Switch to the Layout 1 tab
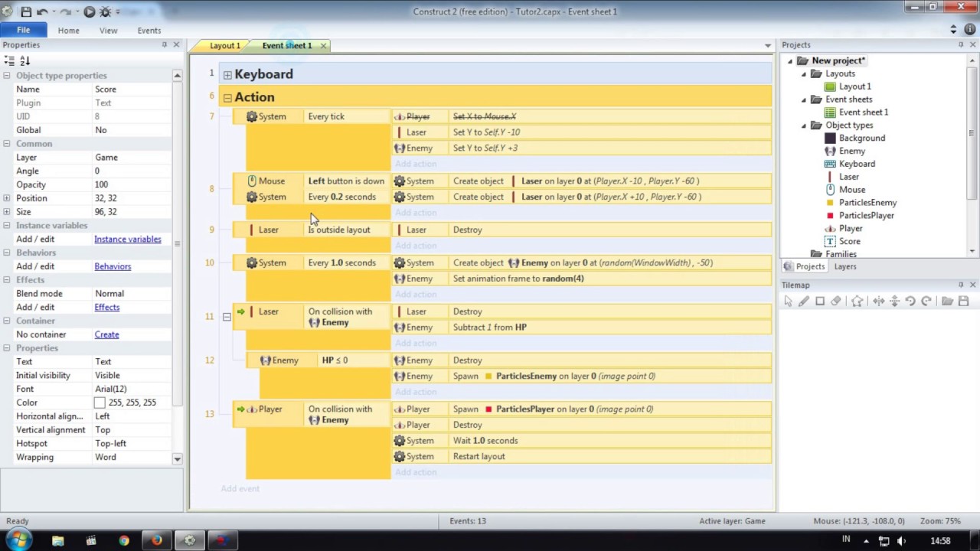980x551 pixels. click(x=225, y=46)
